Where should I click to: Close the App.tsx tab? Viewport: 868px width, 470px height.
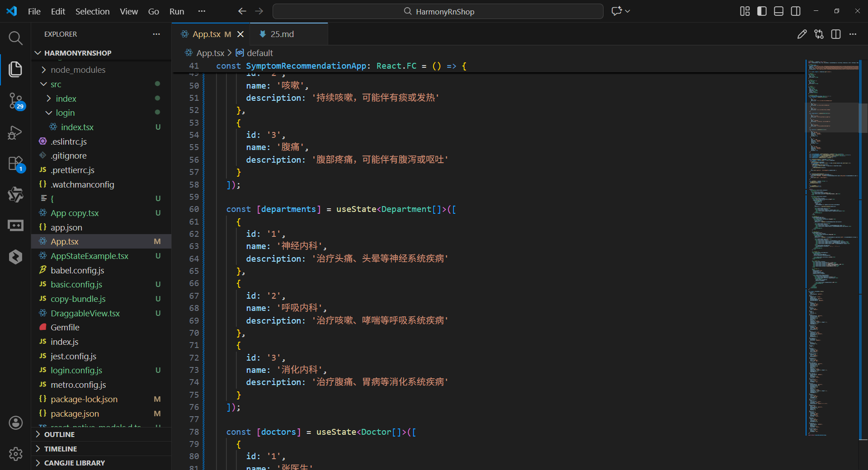[x=241, y=34]
